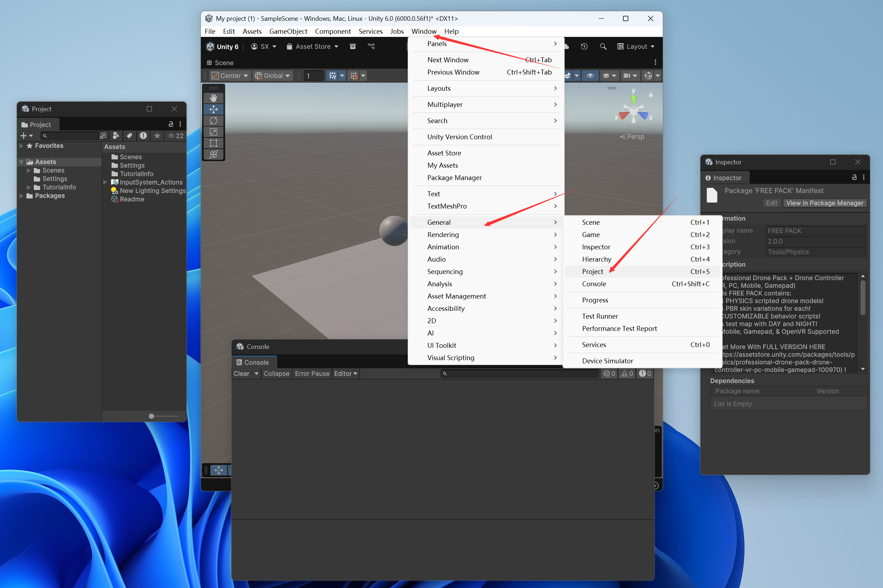Open Scene view three-dot options menu
This screenshot has width=883, height=588.
click(x=655, y=62)
